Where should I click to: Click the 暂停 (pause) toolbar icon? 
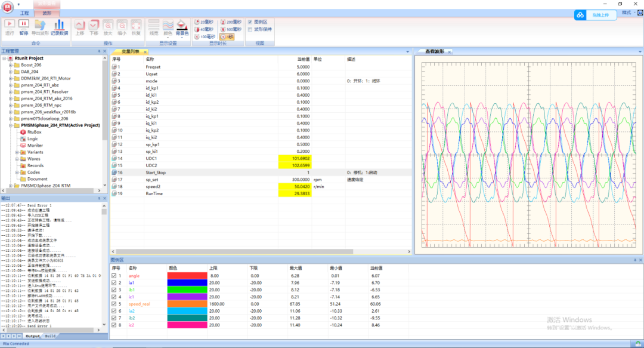[24, 24]
